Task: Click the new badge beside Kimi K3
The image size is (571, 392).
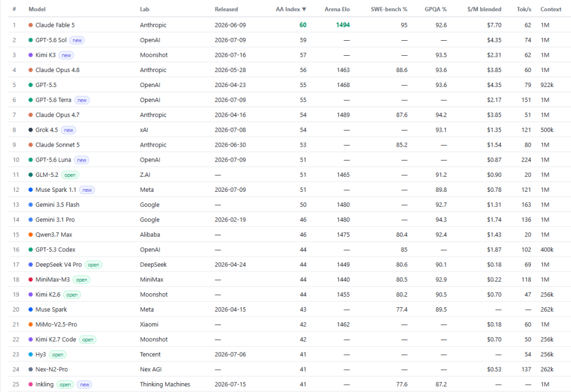Action: (66, 55)
